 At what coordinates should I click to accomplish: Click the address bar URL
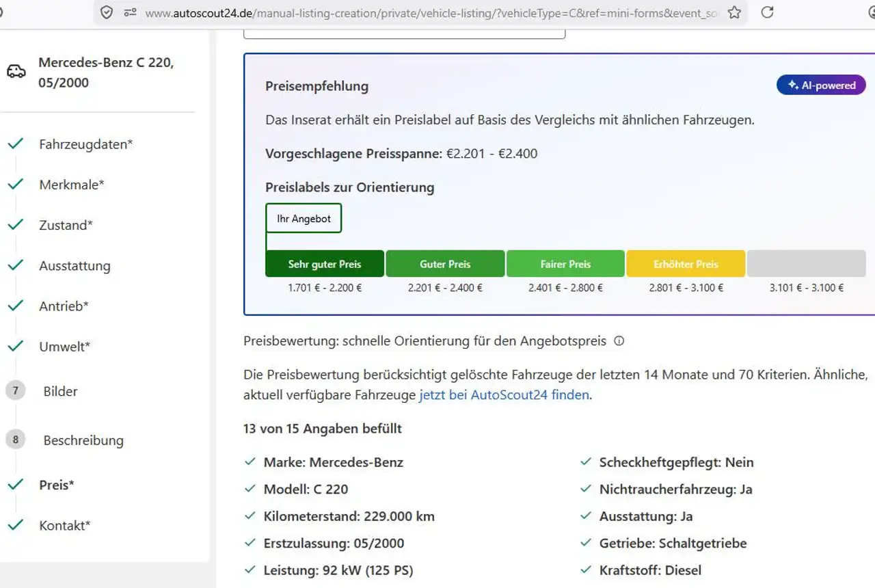point(431,12)
